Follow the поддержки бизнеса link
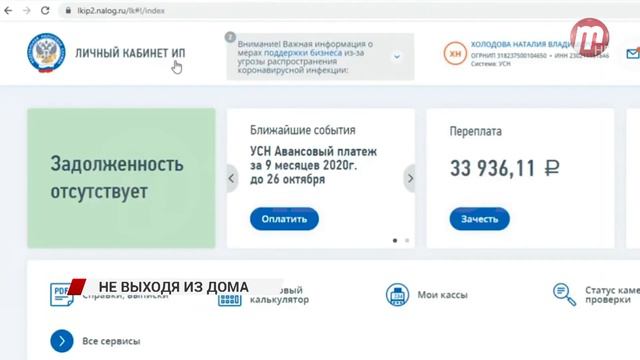 (303, 53)
